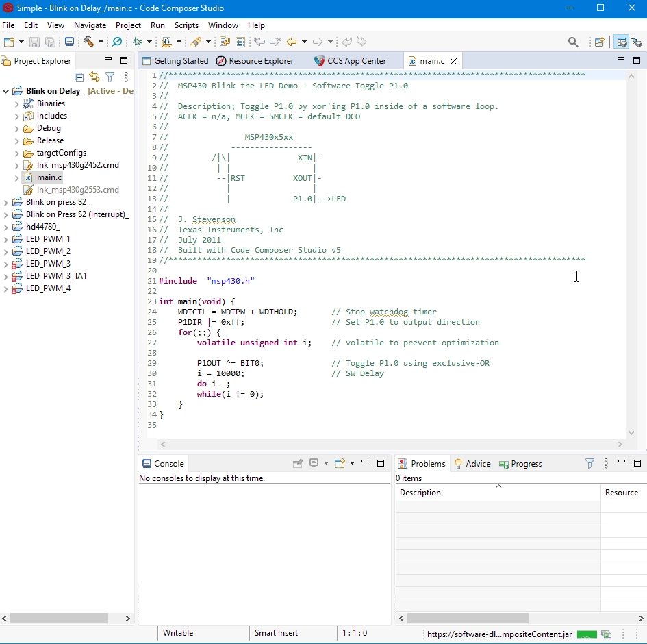
Task: Open the debug bug dropdown arrow
Action: (149, 42)
